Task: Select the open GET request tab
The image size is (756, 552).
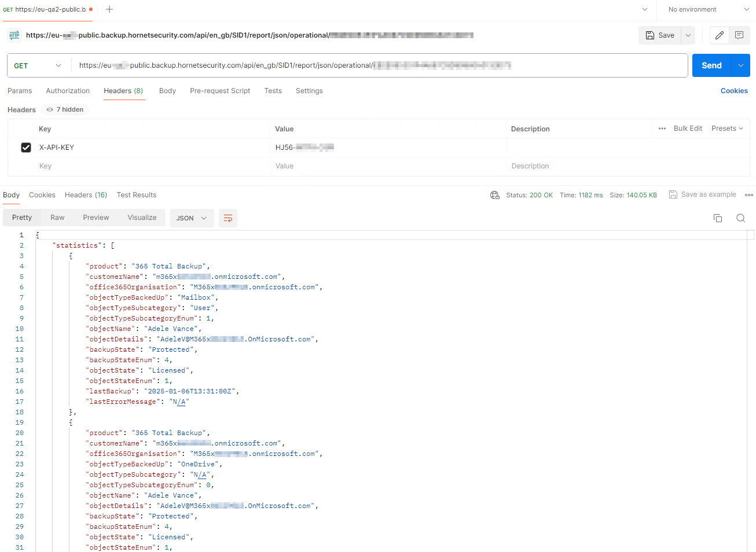Action: (48, 9)
